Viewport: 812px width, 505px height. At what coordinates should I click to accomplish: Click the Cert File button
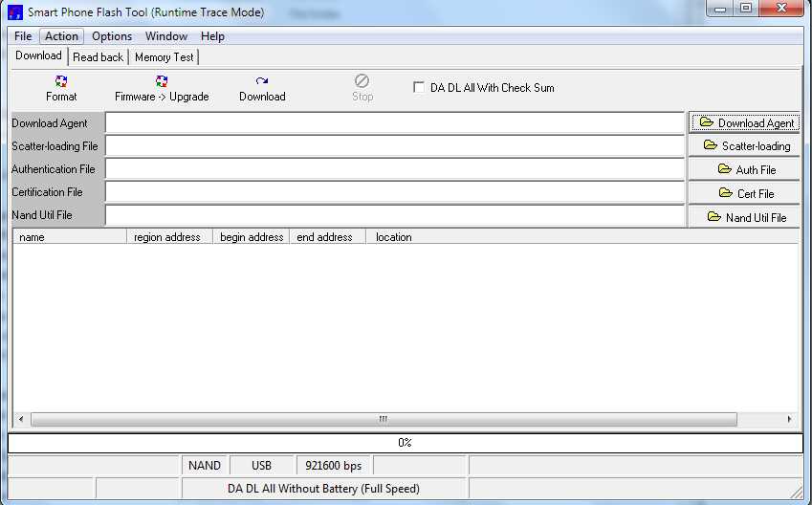tap(745, 193)
